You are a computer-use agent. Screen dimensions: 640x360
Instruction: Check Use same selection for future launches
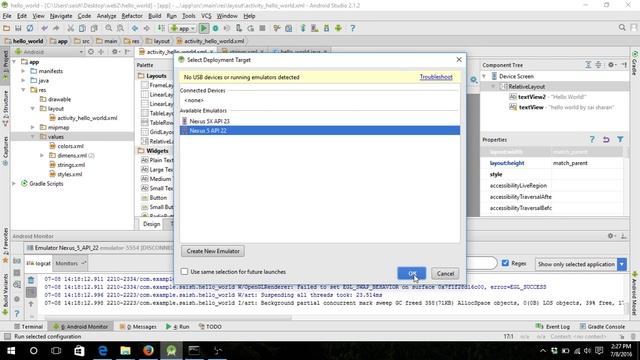[184, 271]
